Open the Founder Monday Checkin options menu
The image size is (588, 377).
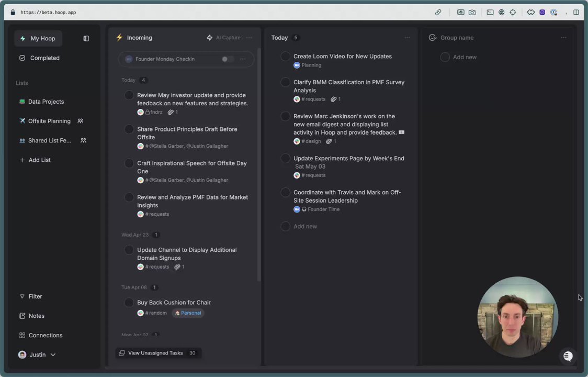point(243,59)
